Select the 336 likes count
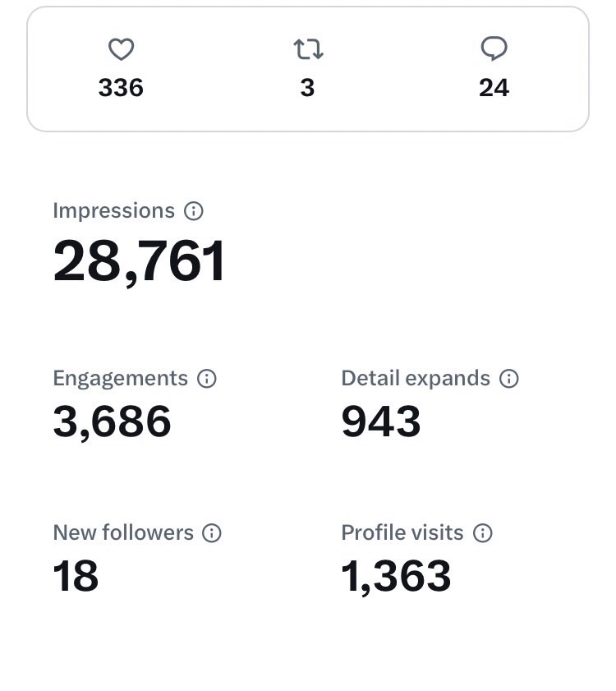This screenshot has height=691, width=616. 121,87
